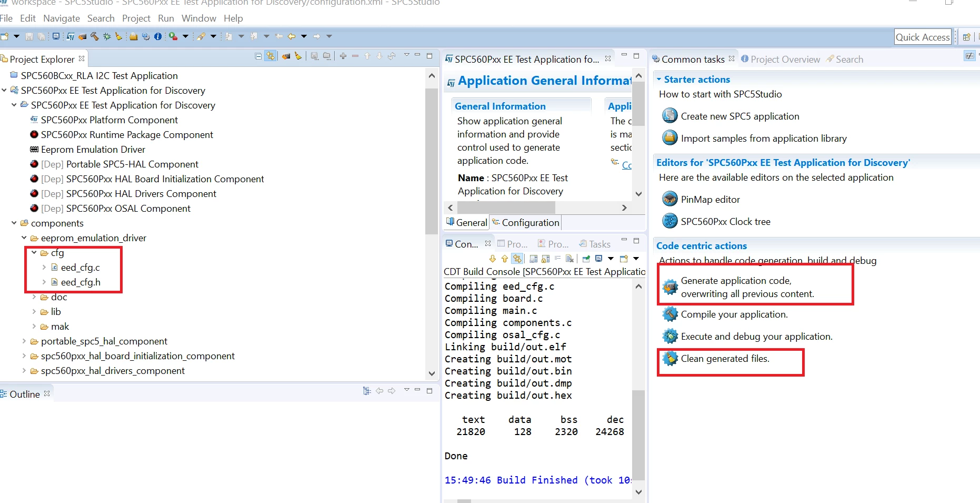Click Compile your application link
The height and width of the screenshot is (503, 980).
[x=734, y=314]
